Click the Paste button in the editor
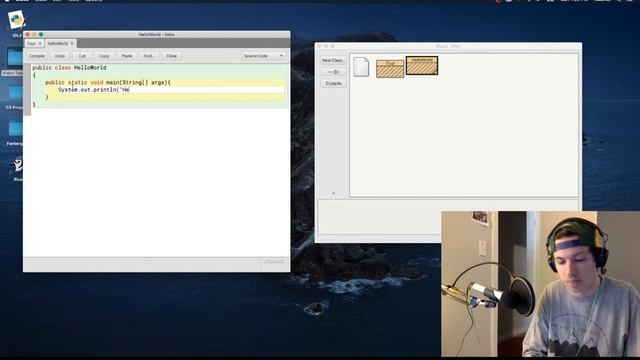The width and height of the screenshot is (640, 360). pos(127,56)
